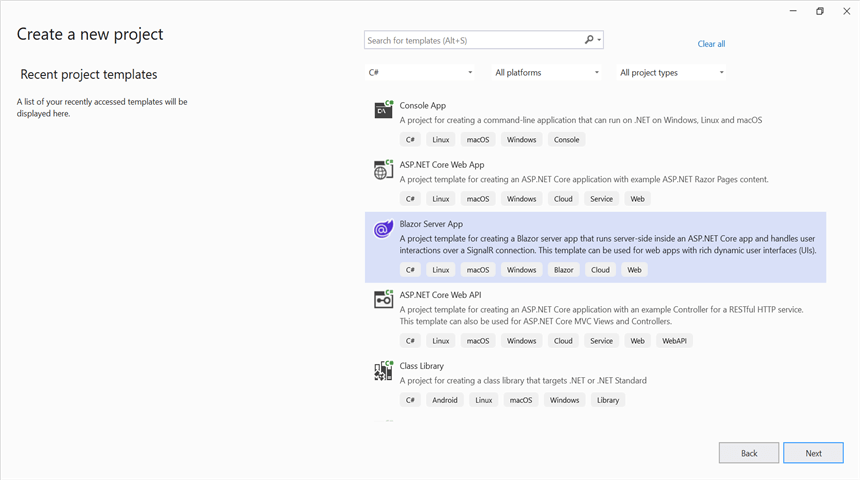
Task: Click the Blazor Server App purple icon
Action: (x=382, y=230)
